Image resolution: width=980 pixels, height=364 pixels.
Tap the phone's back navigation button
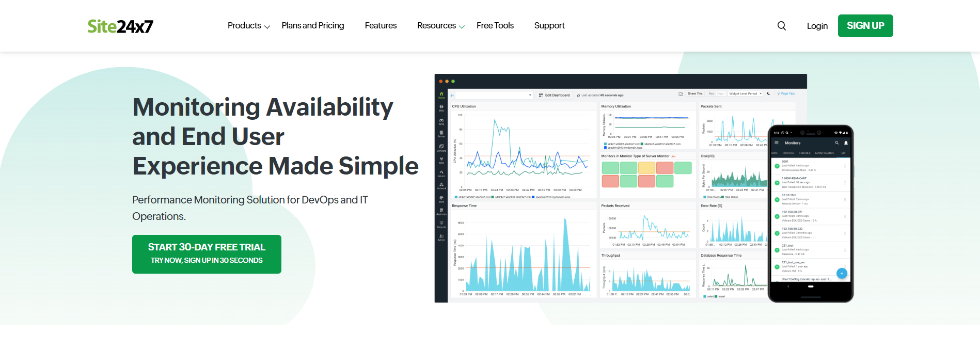[x=788, y=286]
